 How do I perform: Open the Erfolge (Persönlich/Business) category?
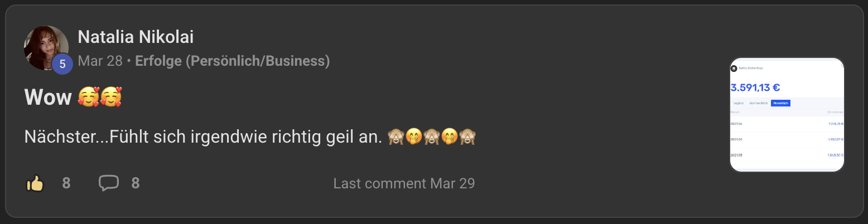[232, 61]
